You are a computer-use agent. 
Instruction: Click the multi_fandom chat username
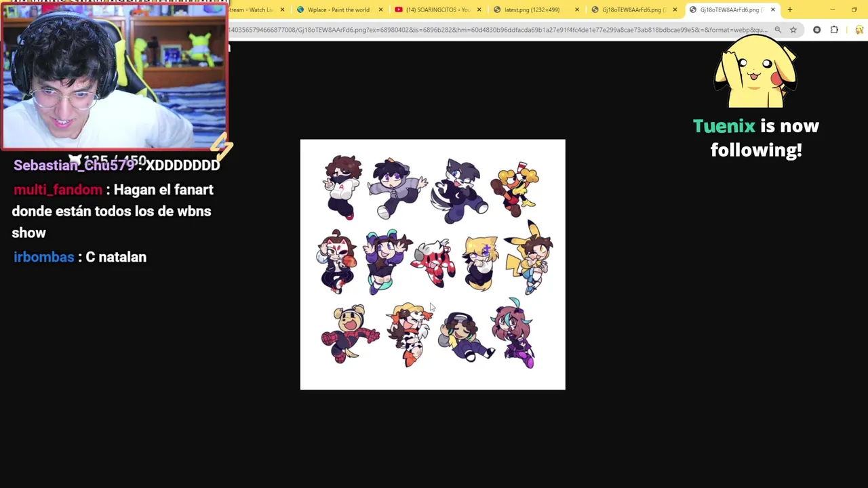58,190
